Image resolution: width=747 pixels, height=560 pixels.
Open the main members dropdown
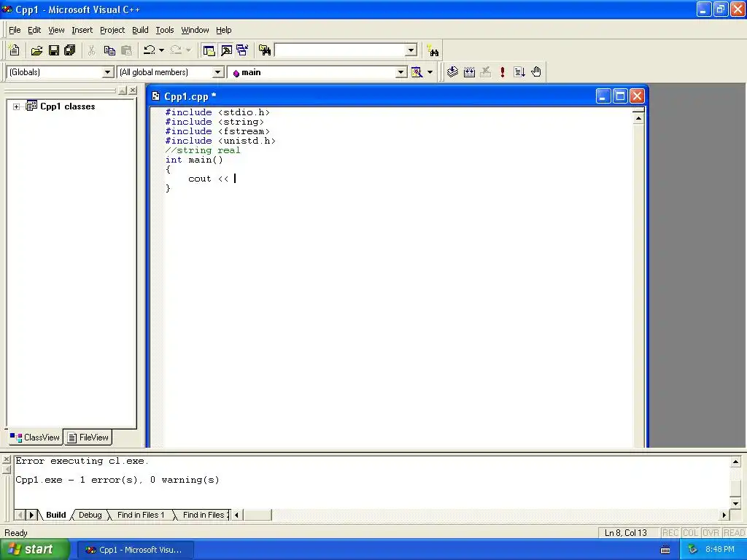[401, 72]
